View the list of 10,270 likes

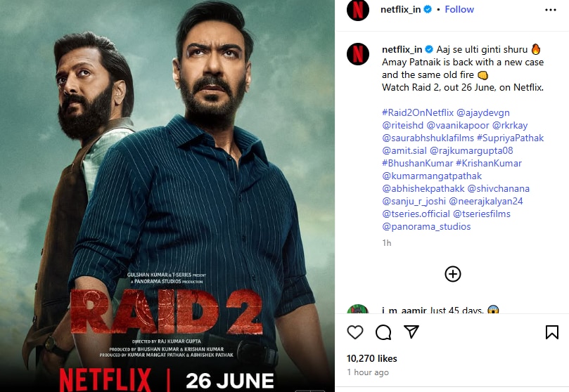point(371,358)
